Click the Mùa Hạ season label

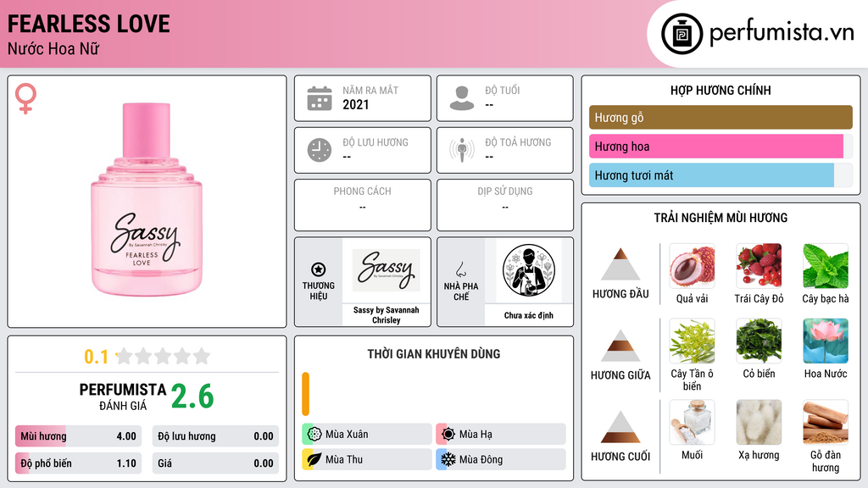476,435
